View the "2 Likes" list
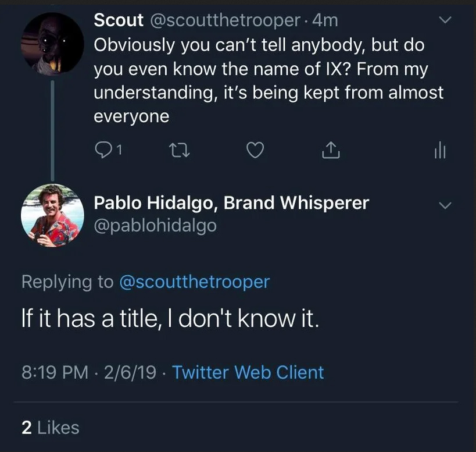Image resolution: width=476 pixels, height=452 pixels. click(50, 428)
